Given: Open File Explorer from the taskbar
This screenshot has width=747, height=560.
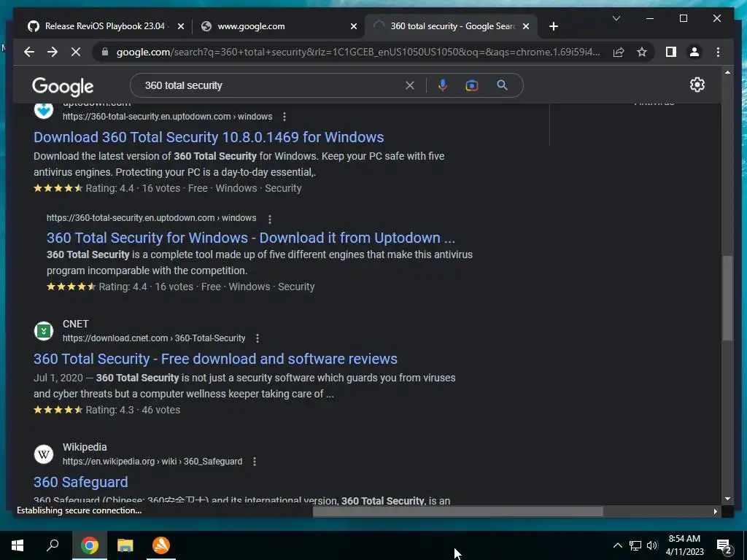Looking at the screenshot, I should point(125,545).
